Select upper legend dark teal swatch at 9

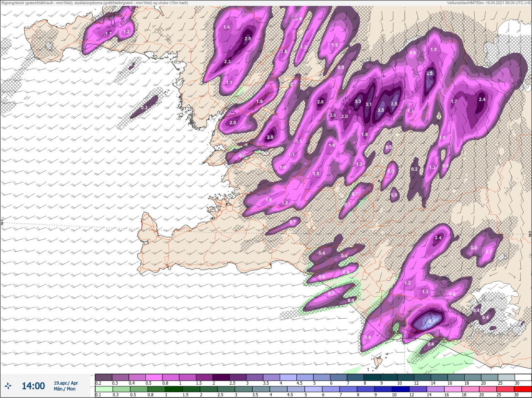point(389,377)
